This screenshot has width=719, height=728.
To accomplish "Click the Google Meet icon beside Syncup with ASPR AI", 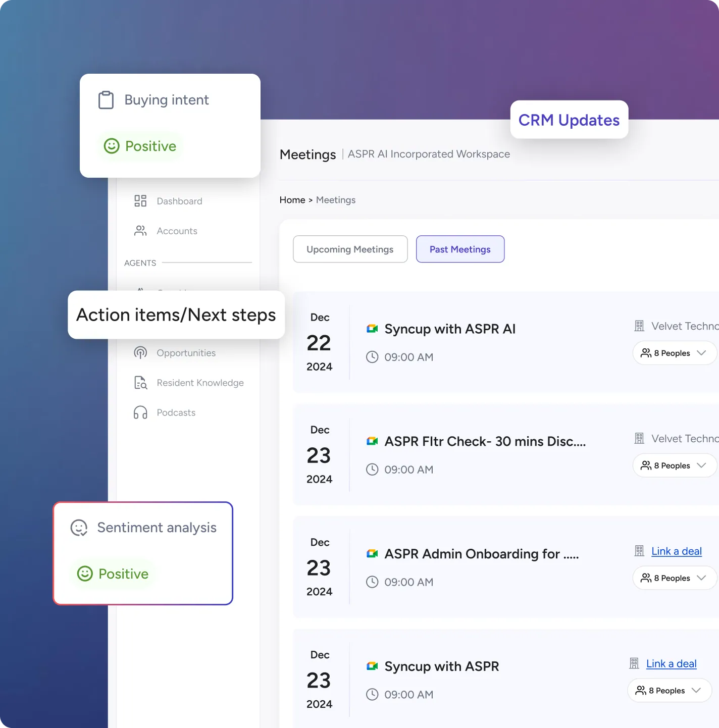I will pyautogui.click(x=372, y=329).
